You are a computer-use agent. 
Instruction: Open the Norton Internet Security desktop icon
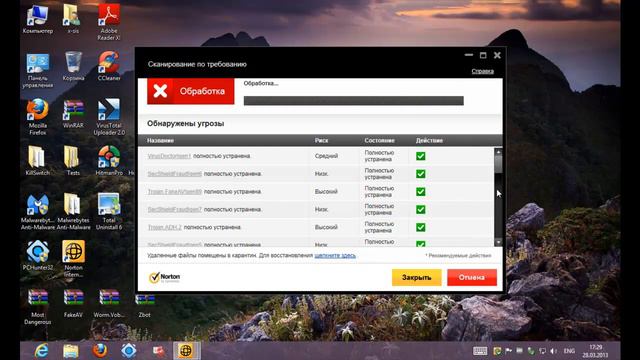[x=73, y=259]
